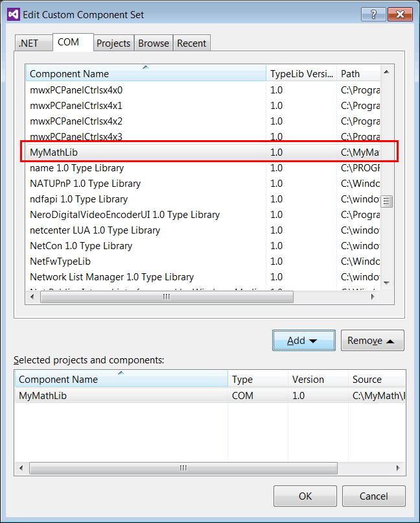Close the Edit Custom Component Set dialog

[x=400, y=14]
